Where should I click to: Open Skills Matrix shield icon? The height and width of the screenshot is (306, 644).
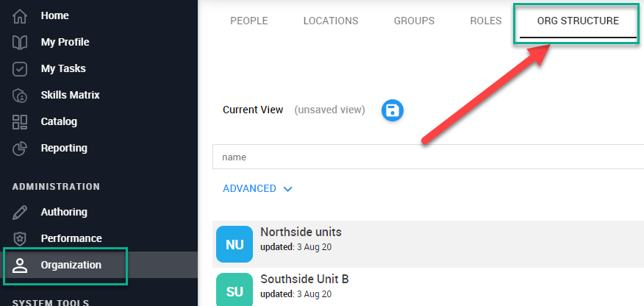coord(20,96)
